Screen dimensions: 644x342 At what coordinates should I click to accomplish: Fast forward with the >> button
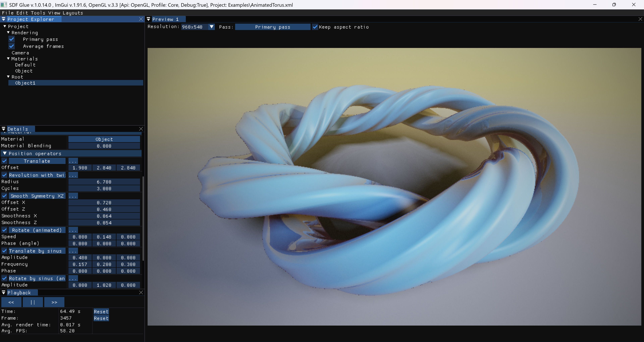54,302
